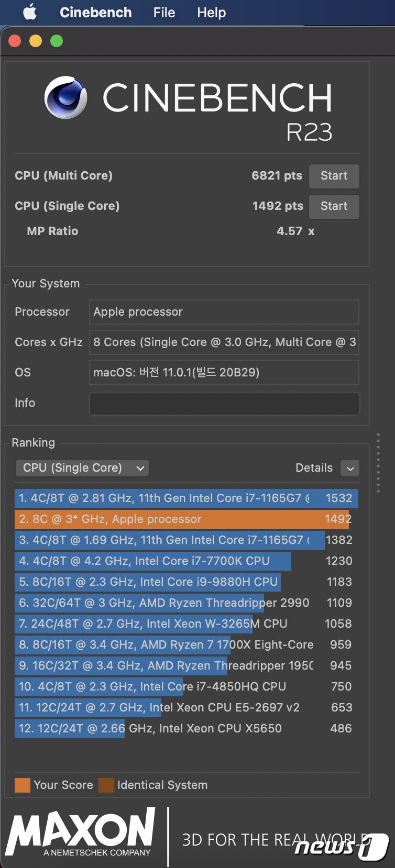Select the Intel Core i7-7700K ranking row
The width and height of the screenshot is (395, 868).
tap(183, 561)
